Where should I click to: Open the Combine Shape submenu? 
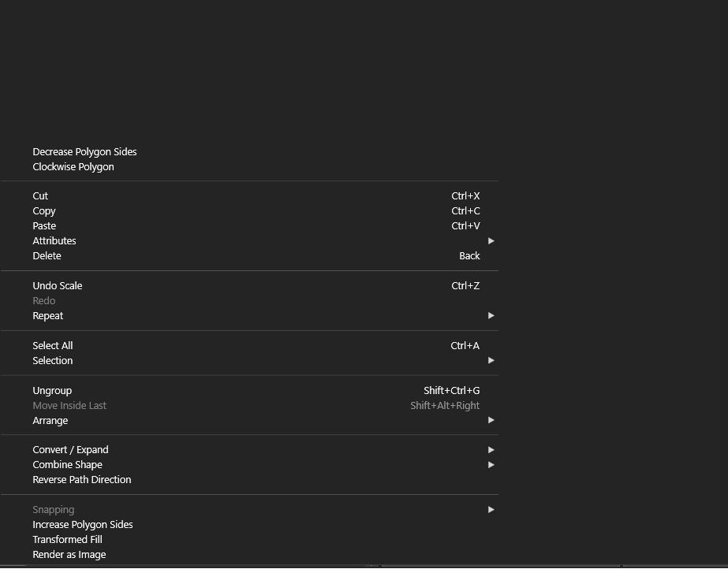coord(68,465)
